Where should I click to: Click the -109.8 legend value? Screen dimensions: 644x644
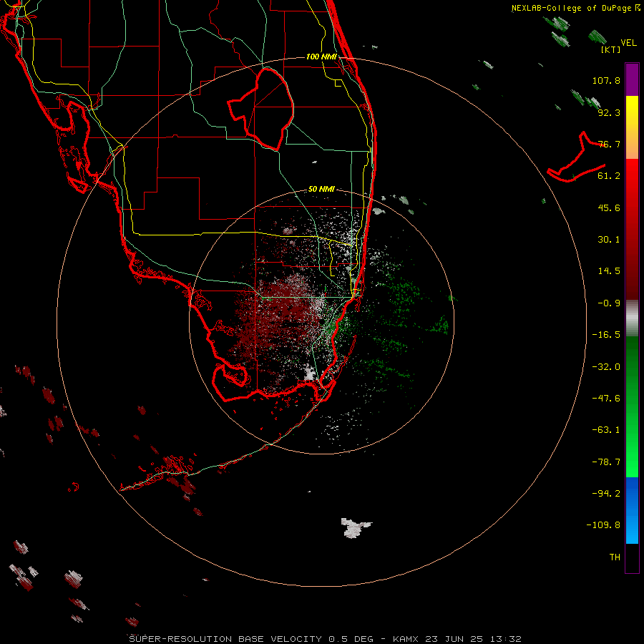603,525
